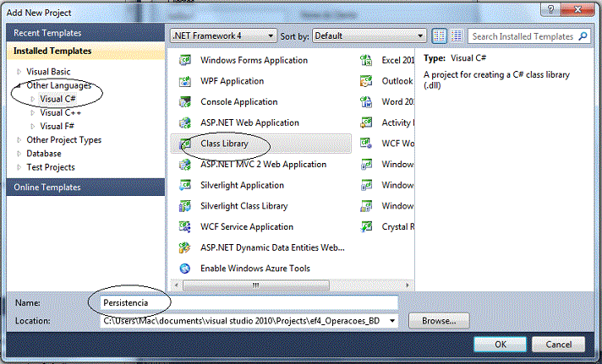The image size is (602, 364).
Task: Open the Online Templates section
Action: 85,187
